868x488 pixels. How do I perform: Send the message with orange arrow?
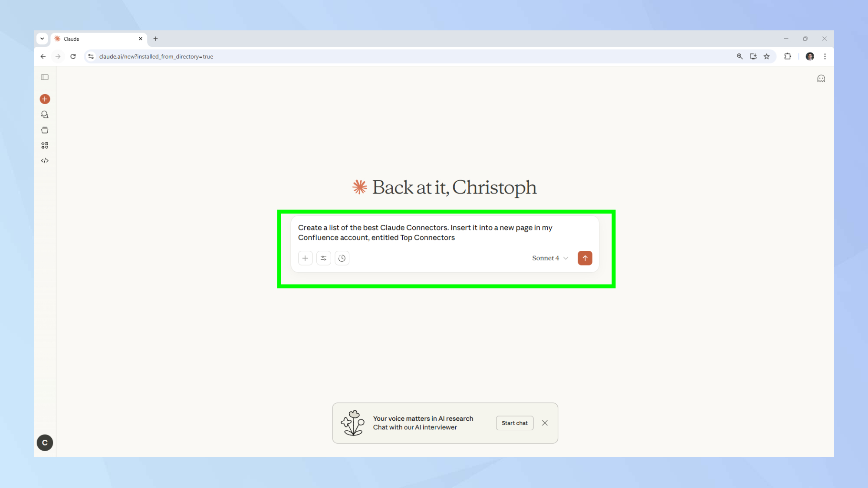click(x=585, y=258)
